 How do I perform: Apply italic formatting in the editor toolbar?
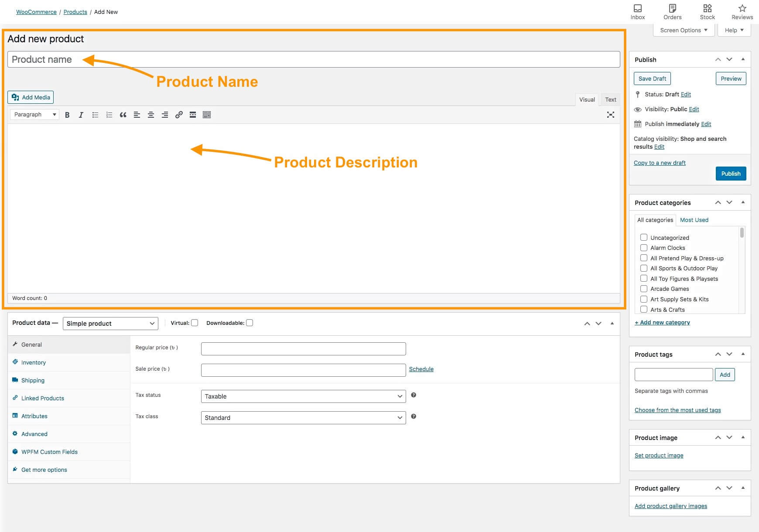pyautogui.click(x=81, y=115)
